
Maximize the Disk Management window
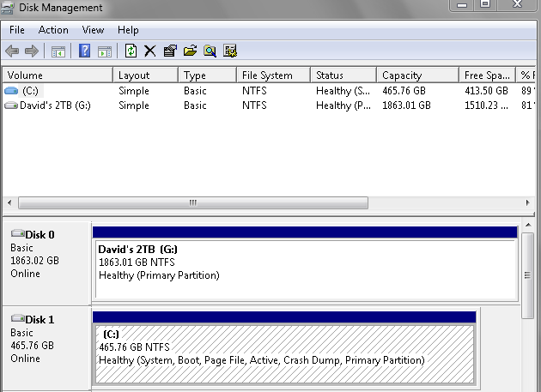(485, 4)
